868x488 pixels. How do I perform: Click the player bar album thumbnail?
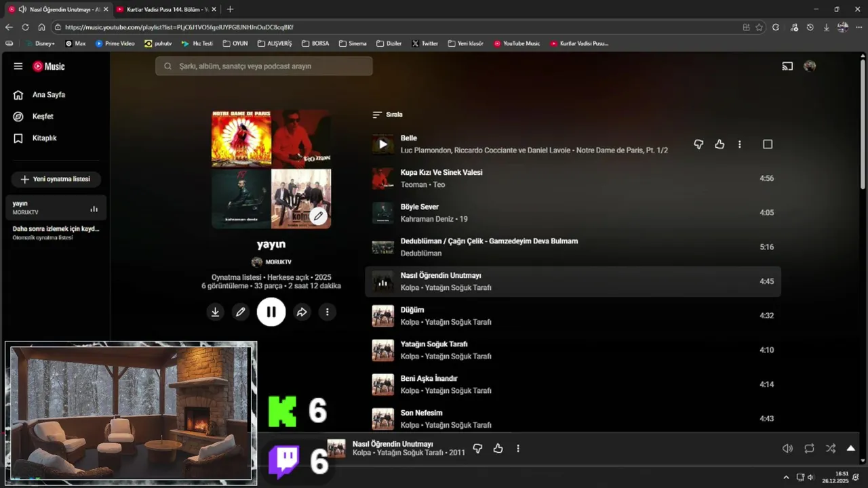pos(336,448)
